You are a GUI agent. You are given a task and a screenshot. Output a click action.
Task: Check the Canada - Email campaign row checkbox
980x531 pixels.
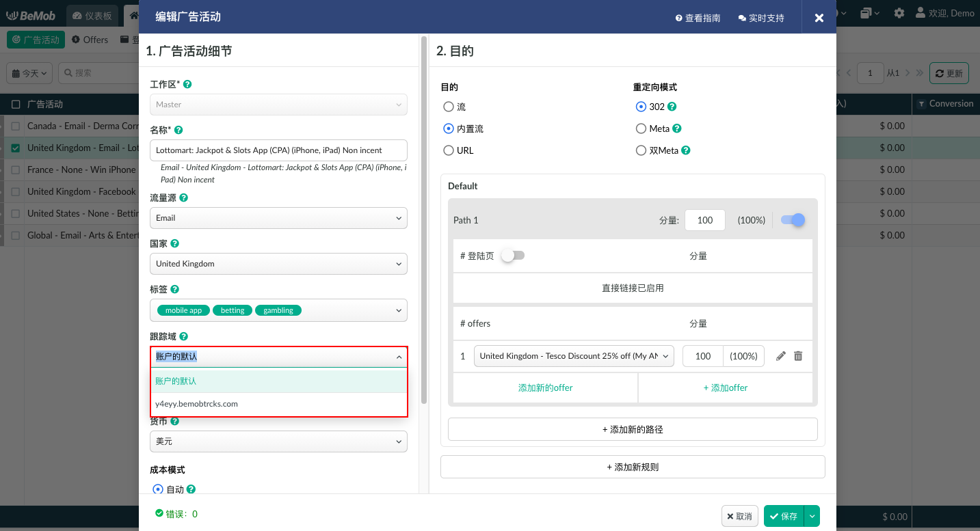(16, 126)
